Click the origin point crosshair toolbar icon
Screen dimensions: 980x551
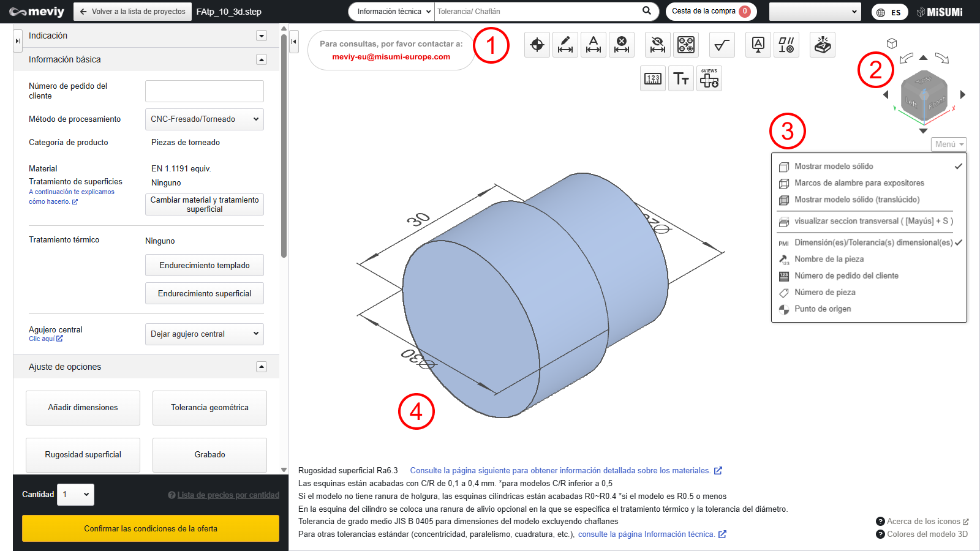537,45
